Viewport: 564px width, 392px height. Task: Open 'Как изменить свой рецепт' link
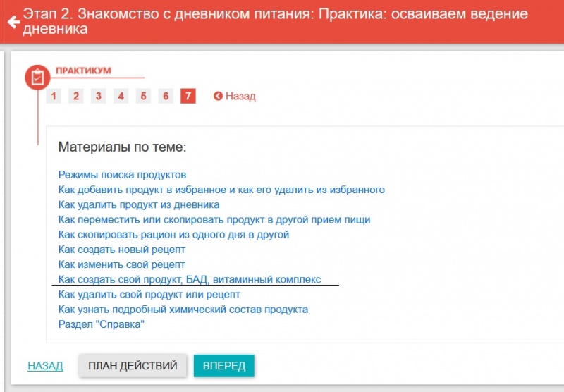tap(121, 264)
